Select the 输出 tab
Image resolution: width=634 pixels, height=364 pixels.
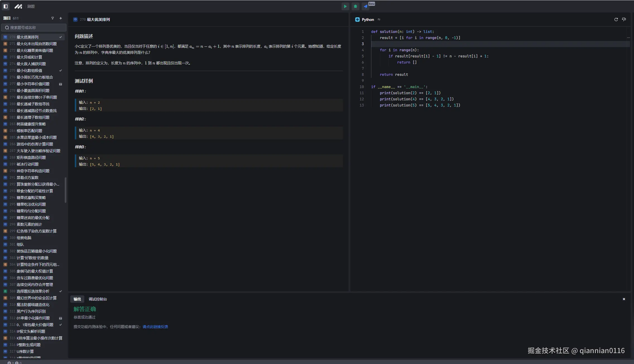[77, 299]
